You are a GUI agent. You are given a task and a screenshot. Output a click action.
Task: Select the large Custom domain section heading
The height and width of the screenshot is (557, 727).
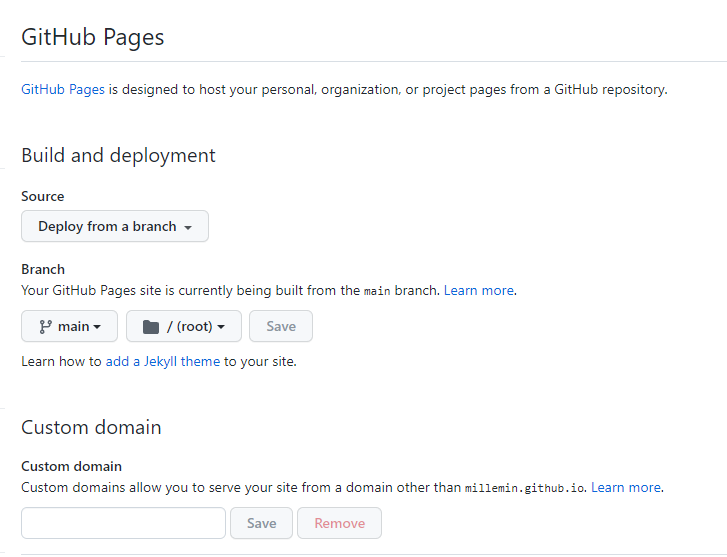(91, 427)
